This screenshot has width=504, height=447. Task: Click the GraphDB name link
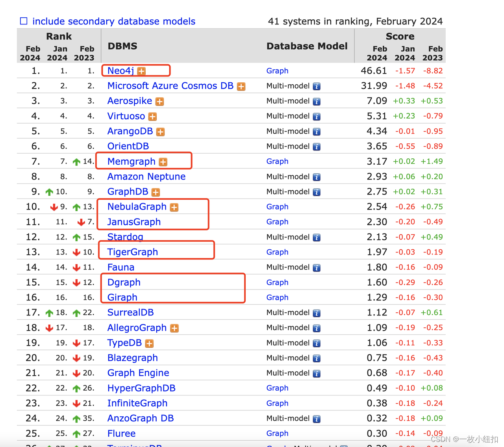(x=128, y=192)
